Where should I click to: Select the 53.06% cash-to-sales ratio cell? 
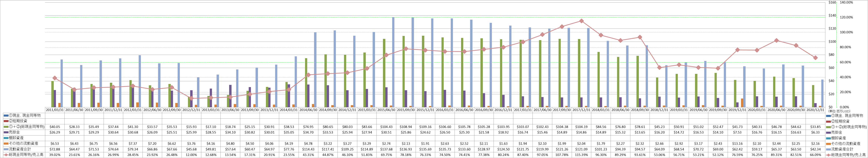tap(659, 155)
